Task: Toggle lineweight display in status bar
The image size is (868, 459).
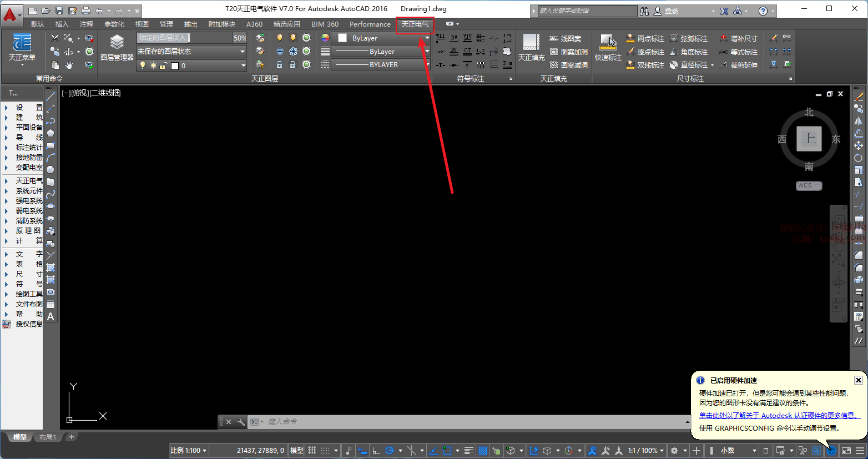Action: click(x=469, y=451)
